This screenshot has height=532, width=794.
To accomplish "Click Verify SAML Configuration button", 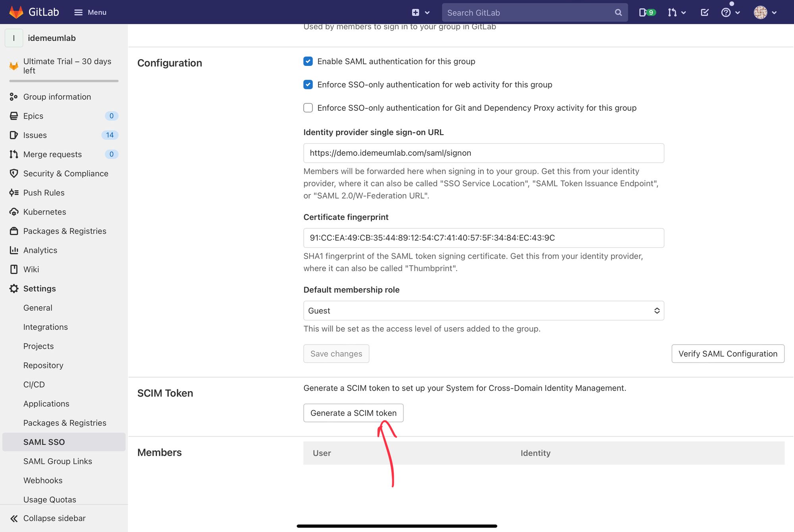I will click(x=728, y=353).
